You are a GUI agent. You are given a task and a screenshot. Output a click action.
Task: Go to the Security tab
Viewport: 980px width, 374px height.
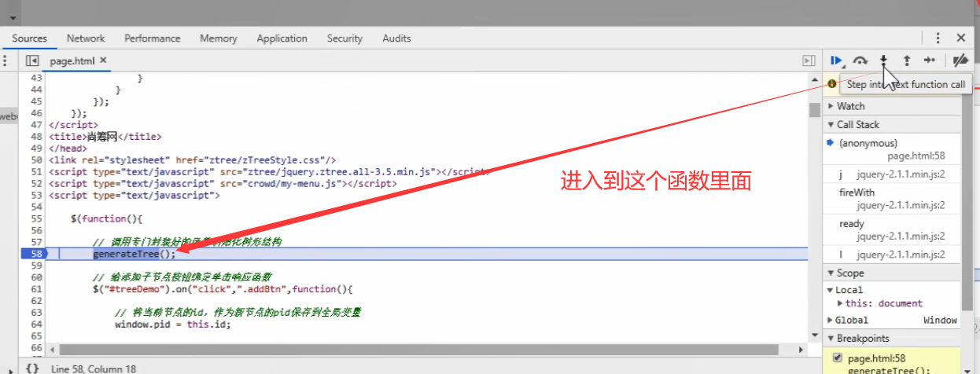(344, 38)
